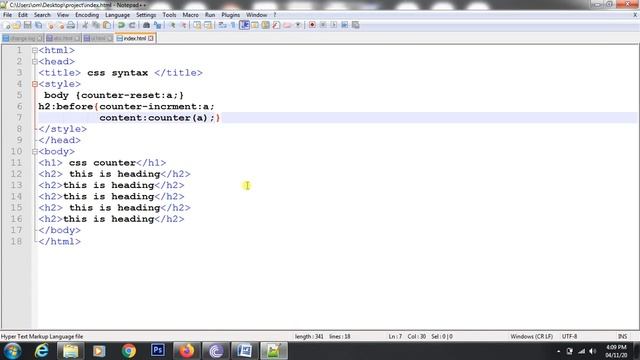Screen dimensions: 640x360
Task: Click the Cut scissors toolbar icon
Action: (x=85, y=25)
